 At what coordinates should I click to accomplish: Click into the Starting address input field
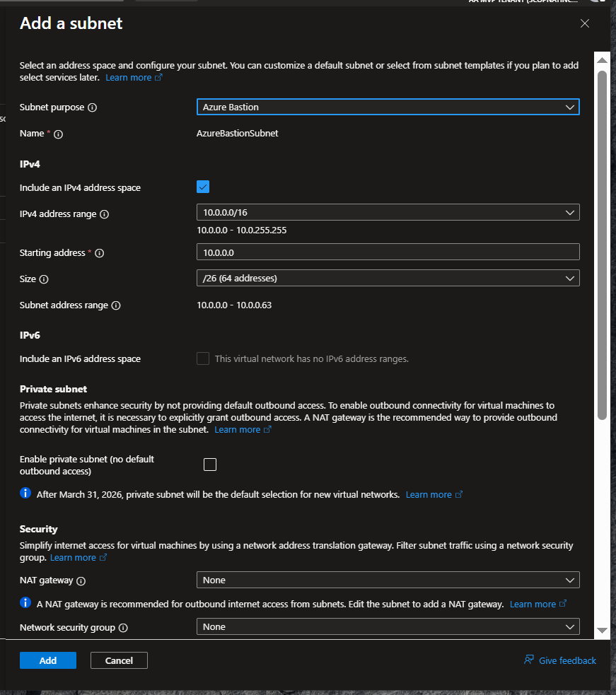[388, 252]
